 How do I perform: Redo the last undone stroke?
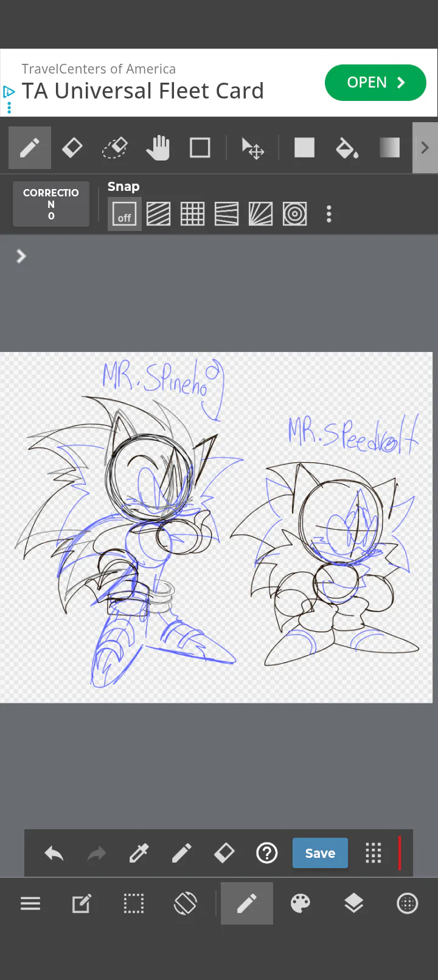97,854
